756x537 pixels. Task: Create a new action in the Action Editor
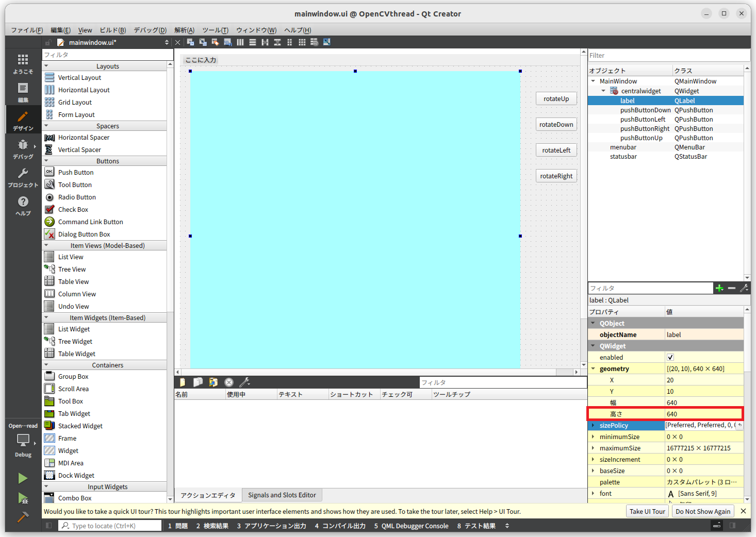coord(182,382)
